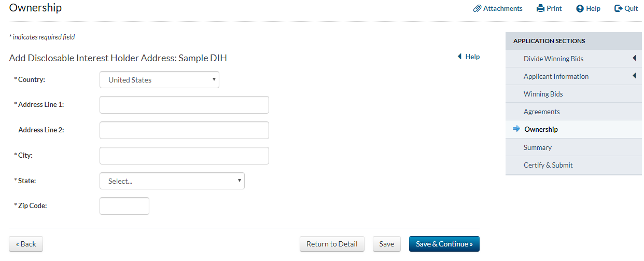Focus the Address Line 1 field
Image resolution: width=644 pixels, height=261 pixels.
tap(184, 105)
